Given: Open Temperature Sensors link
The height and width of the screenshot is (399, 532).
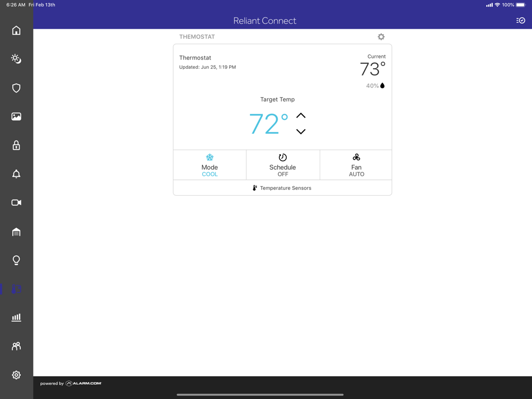Looking at the screenshot, I should click(x=282, y=188).
